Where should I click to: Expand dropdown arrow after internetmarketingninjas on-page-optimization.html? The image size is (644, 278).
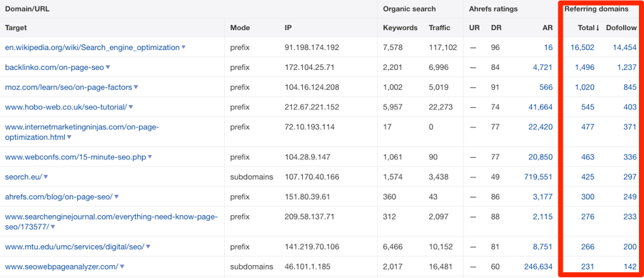point(69,137)
